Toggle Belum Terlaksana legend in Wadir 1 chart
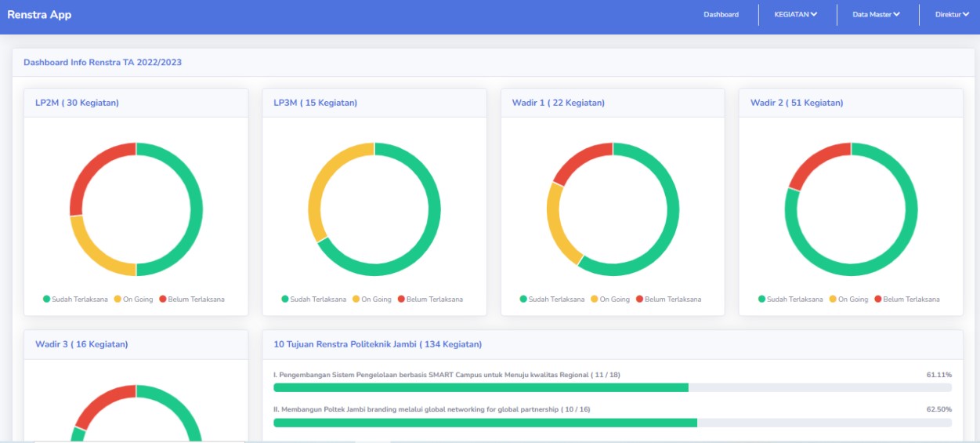The height and width of the screenshot is (443, 980). point(667,299)
